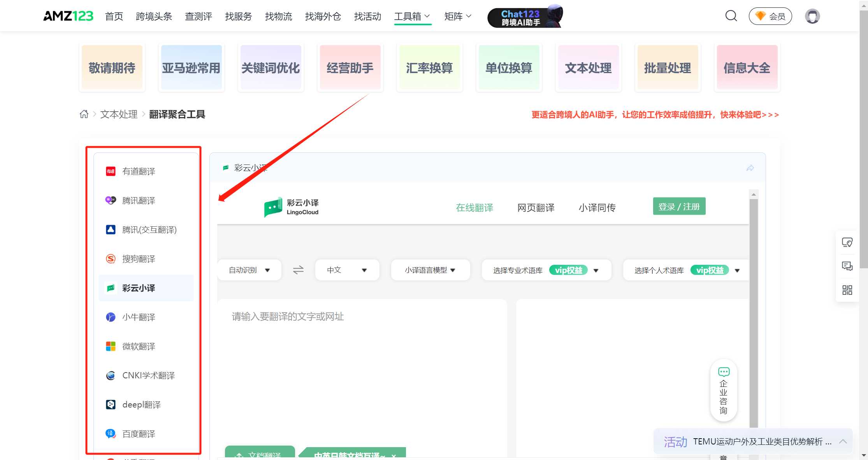Expand the 矩阵 dropdown menu
The height and width of the screenshot is (460, 868).
pos(458,16)
